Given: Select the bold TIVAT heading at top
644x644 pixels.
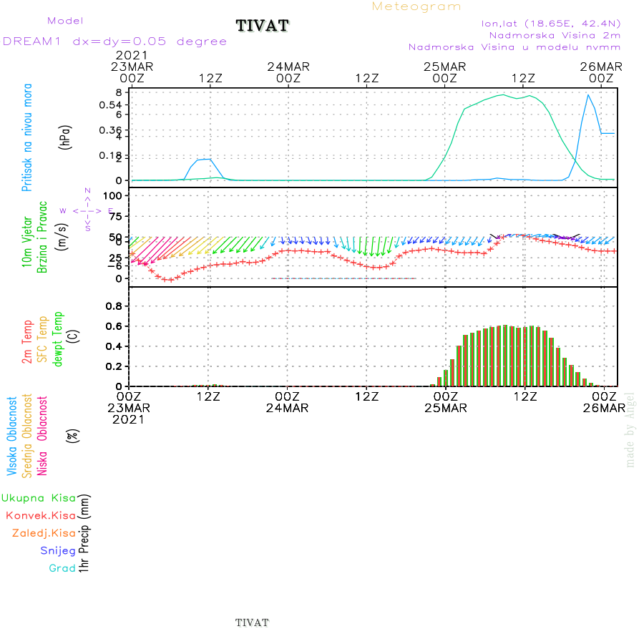Looking at the screenshot, I should 262,26.
